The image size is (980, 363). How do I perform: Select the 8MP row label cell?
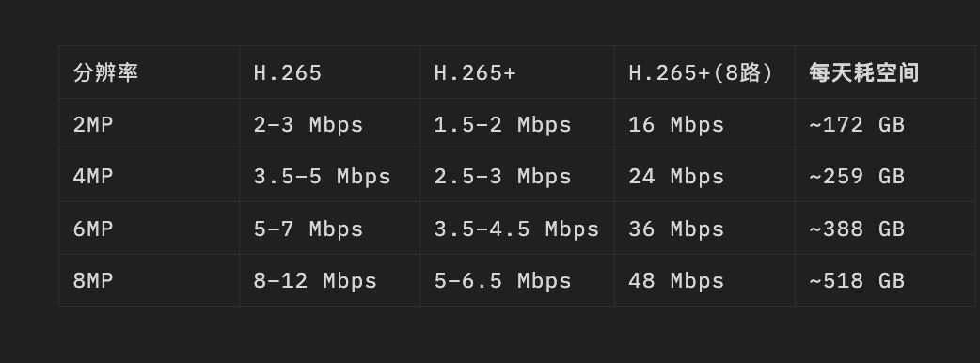click(149, 280)
